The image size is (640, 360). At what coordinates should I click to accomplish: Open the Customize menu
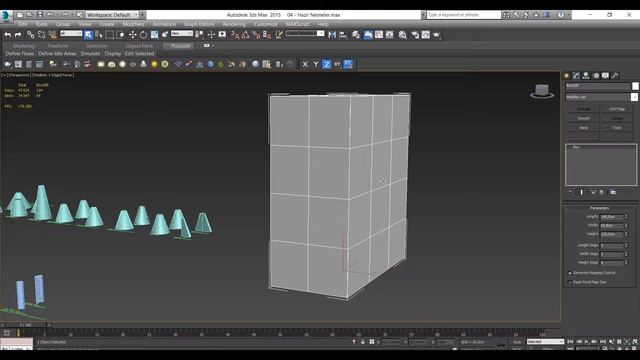point(266,24)
